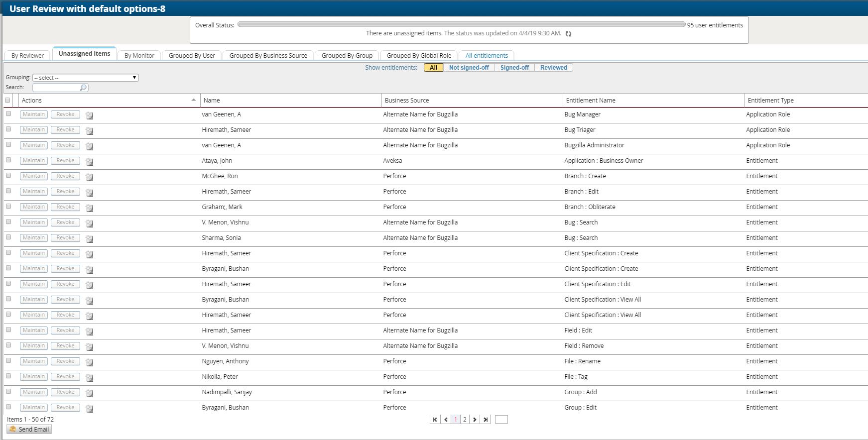The width and height of the screenshot is (868, 440).
Task: Click the Overall Status progress bar
Action: (x=461, y=24)
